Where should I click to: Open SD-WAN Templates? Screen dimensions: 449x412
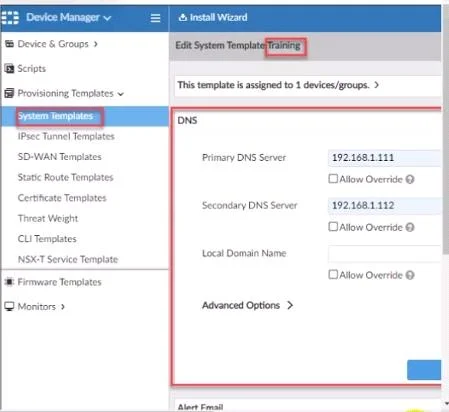[x=60, y=157]
